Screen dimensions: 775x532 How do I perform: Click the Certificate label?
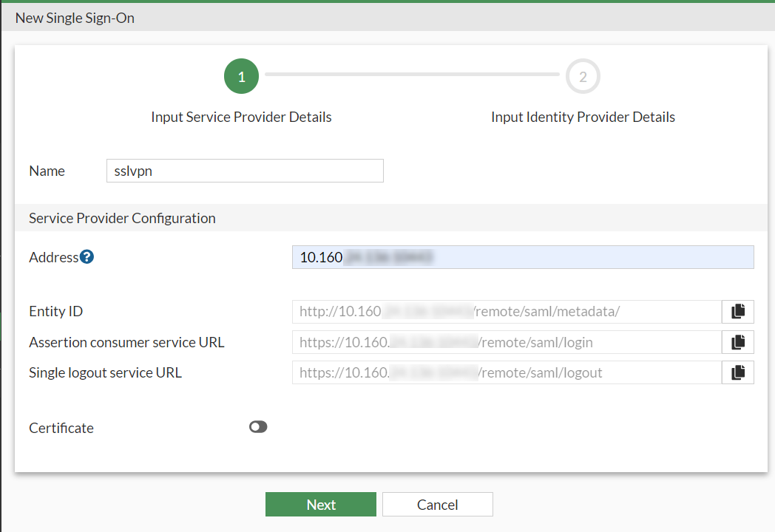point(61,428)
